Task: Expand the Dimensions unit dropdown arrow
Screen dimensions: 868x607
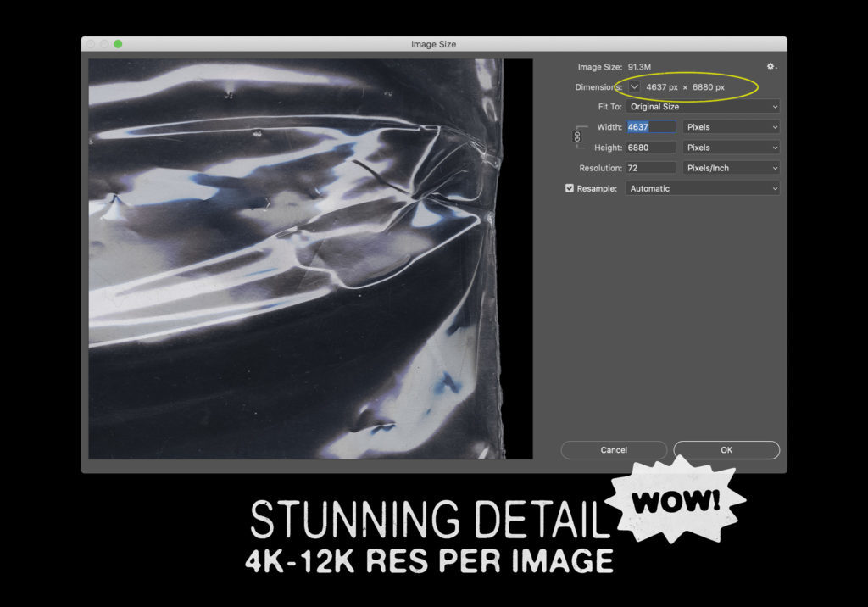Action: tap(634, 86)
